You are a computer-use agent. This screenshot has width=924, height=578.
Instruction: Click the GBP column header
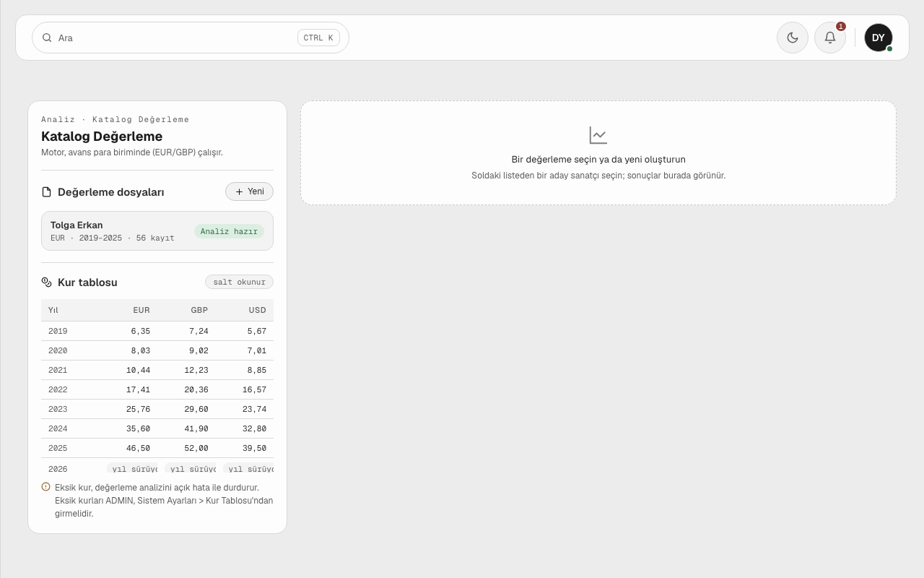(199, 310)
